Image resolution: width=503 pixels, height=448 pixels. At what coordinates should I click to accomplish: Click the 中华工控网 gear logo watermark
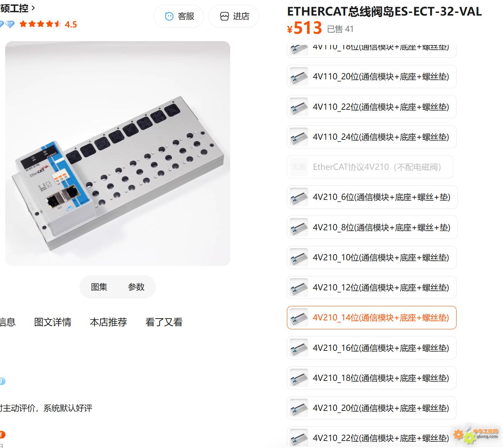(476, 434)
